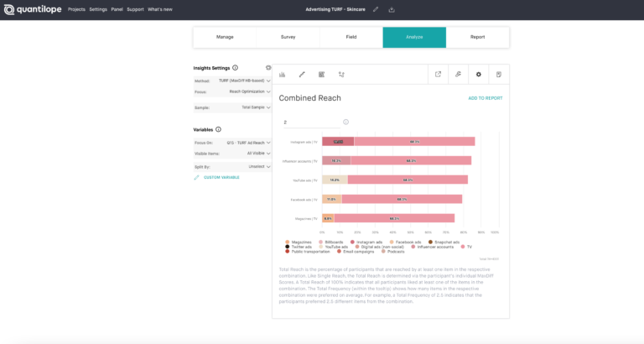Click info icon next to Insights Settings
The width and height of the screenshot is (644, 344).
[x=235, y=67]
